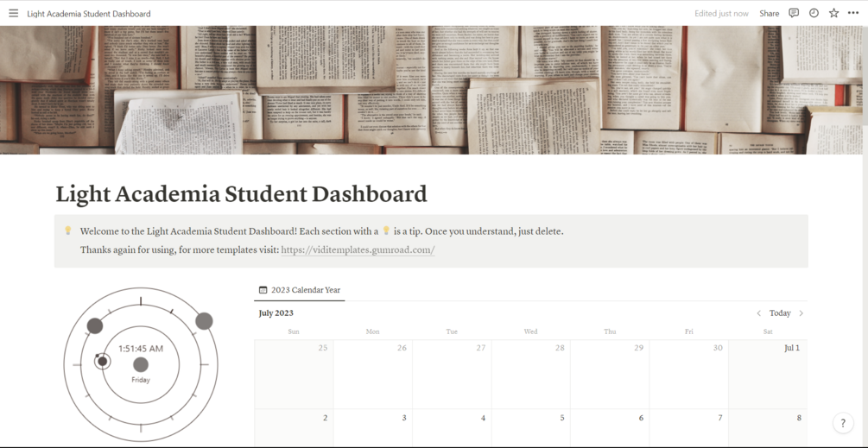The width and height of the screenshot is (868, 448).
Task: Click the analog clock widget
Action: (x=141, y=364)
